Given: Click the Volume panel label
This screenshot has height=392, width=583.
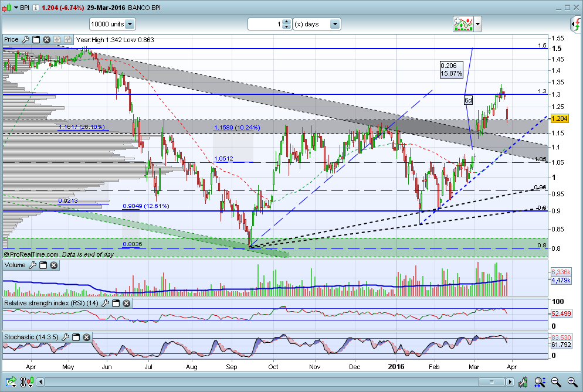Looking at the screenshot, I should [15, 265].
